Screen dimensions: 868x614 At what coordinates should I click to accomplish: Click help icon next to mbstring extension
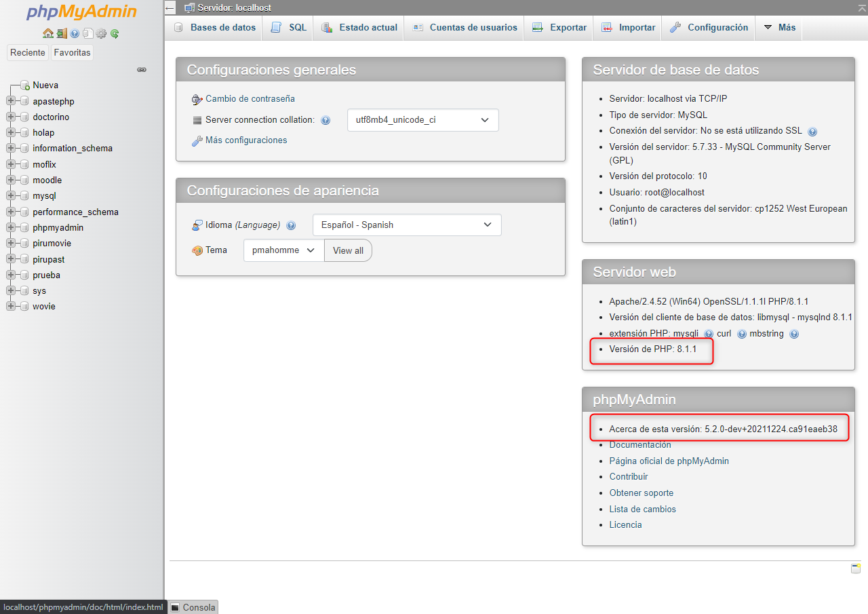[x=794, y=334]
